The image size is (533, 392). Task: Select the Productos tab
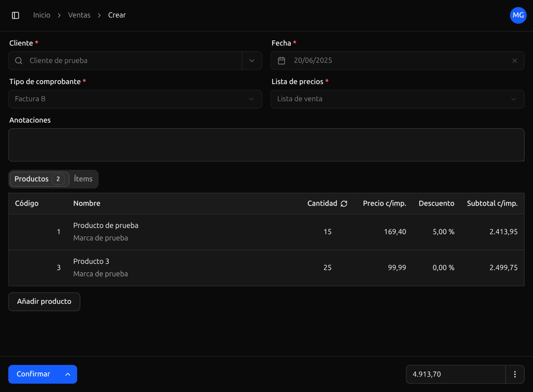tap(39, 179)
